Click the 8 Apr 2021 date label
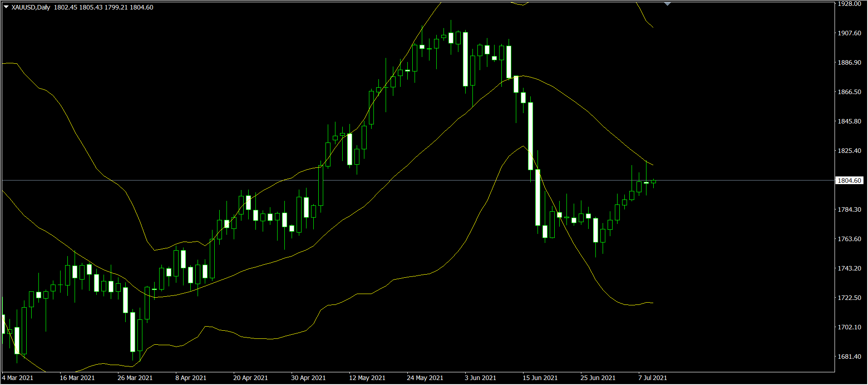The width and height of the screenshot is (868, 385). [x=191, y=378]
